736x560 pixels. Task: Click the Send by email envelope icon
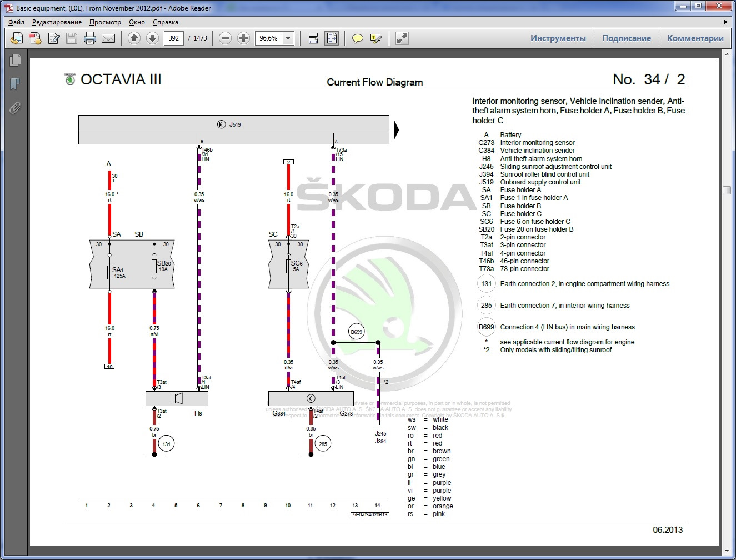[108, 38]
